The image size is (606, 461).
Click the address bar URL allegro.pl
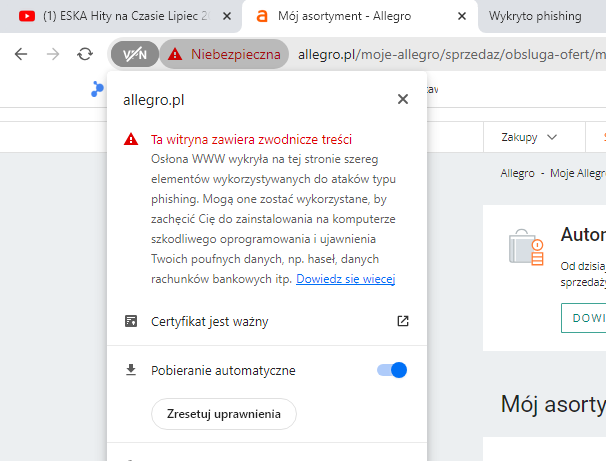pyautogui.click(x=451, y=54)
